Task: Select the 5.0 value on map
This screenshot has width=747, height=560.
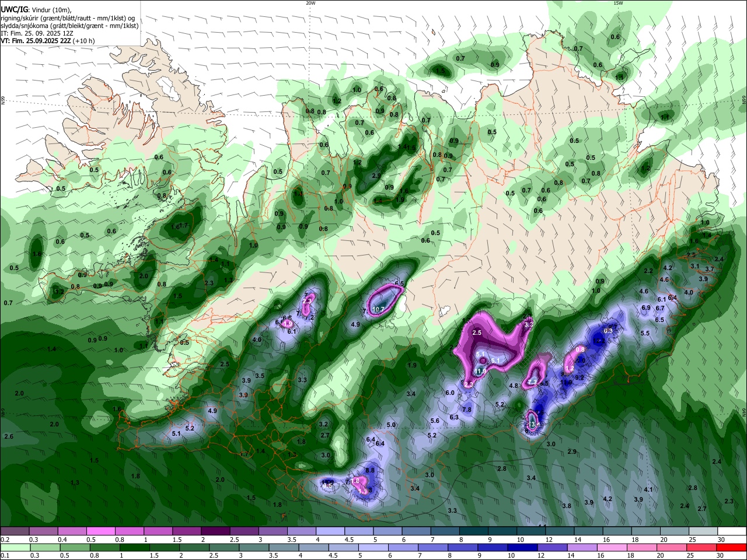Action: 391,425
